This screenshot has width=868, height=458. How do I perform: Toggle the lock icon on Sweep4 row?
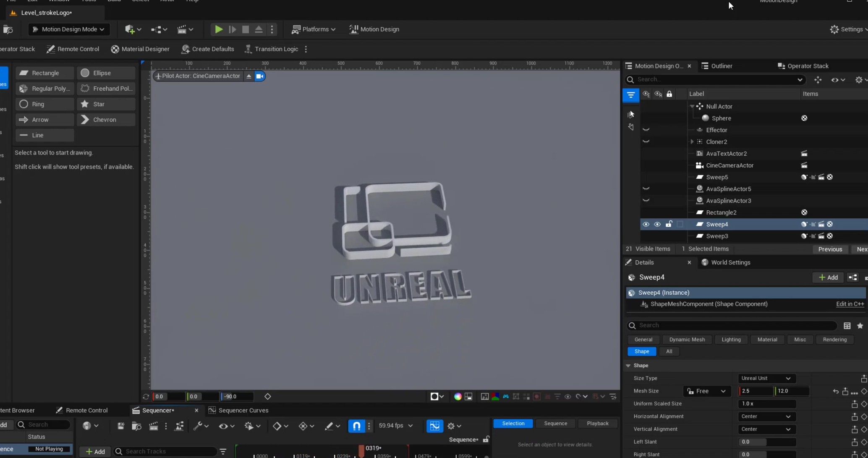(x=669, y=224)
